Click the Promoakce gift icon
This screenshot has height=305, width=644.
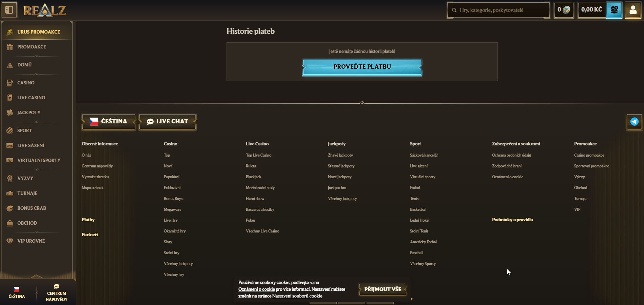pos(10,47)
